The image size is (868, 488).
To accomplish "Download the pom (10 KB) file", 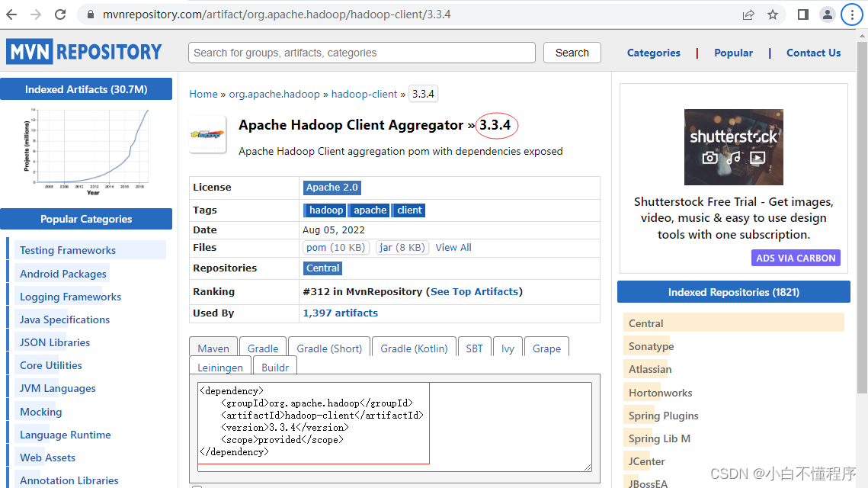I will click(335, 248).
